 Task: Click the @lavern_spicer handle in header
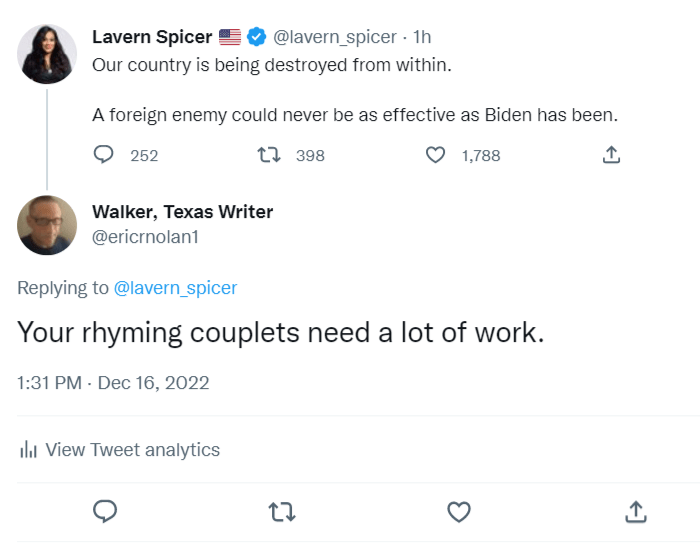coord(335,37)
